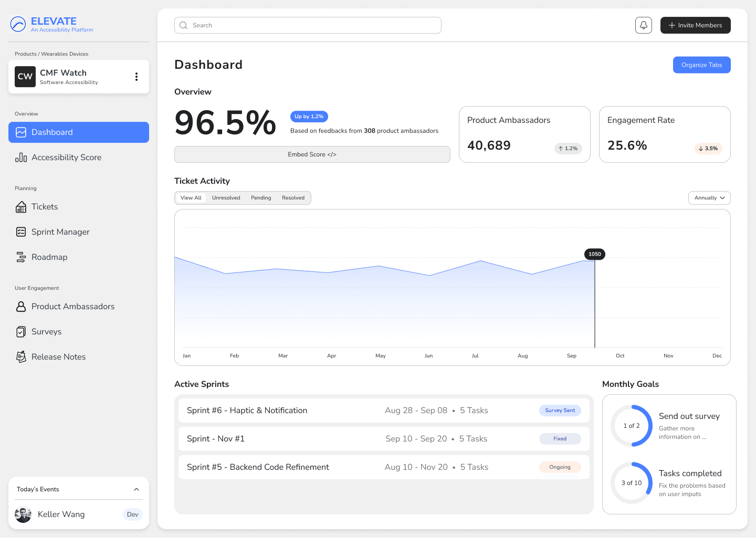
Task: Open the Release Notes section
Action: [58, 356]
